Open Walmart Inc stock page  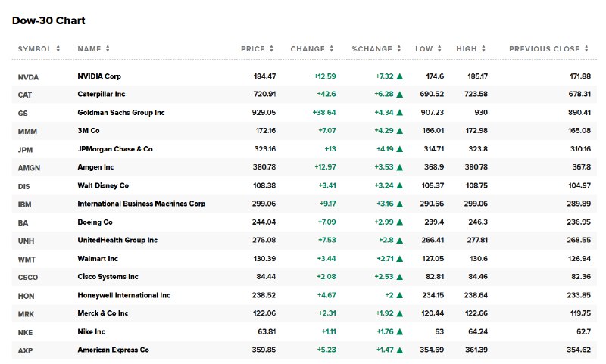tap(99, 259)
